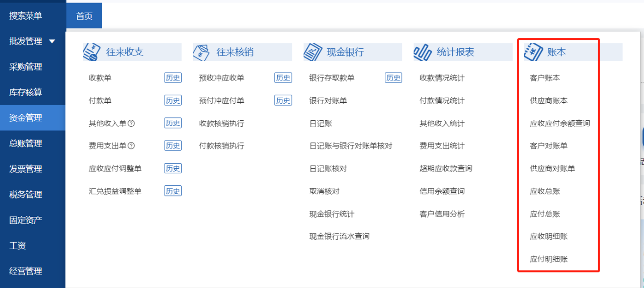Click the 统计报表 chart icon
This screenshot has height=288, width=644.
click(x=423, y=52)
